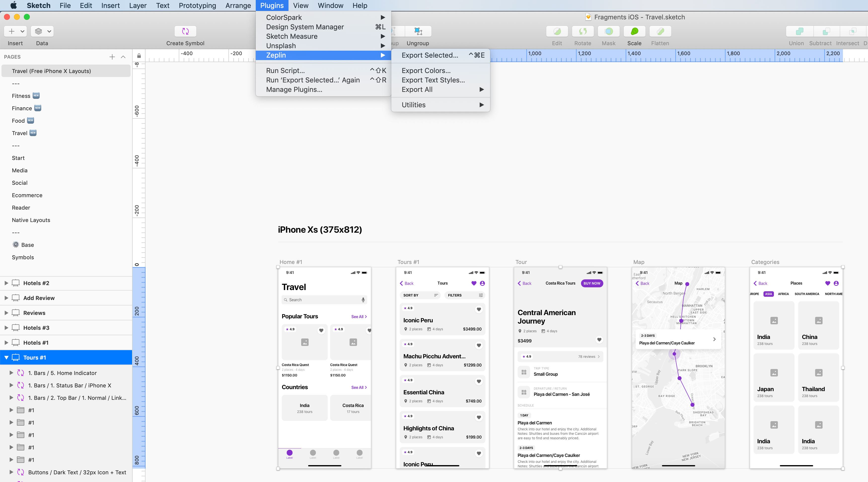Choose Export Selected… from Zeplin submenu
This screenshot has width=868, height=482.
(430, 55)
